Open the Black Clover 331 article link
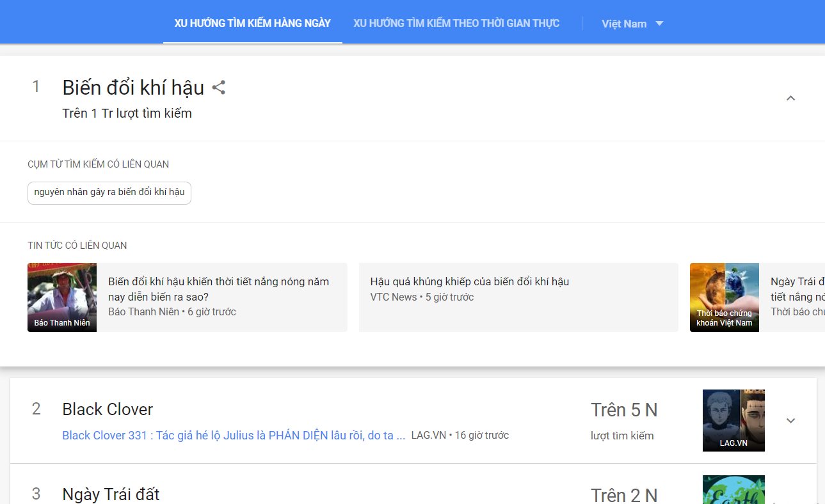Viewport: 825px width, 504px height. pyautogui.click(x=234, y=436)
